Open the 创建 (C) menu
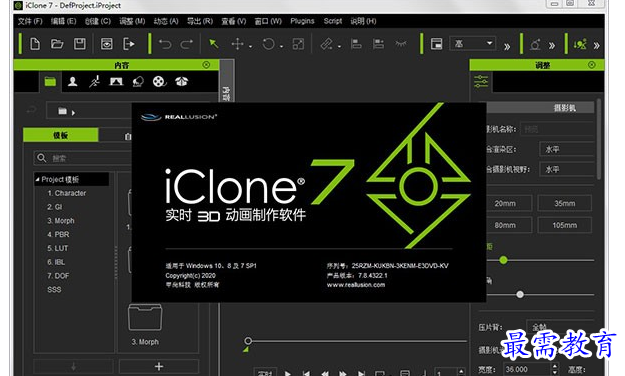625x376 pixels. coord(98,21)
